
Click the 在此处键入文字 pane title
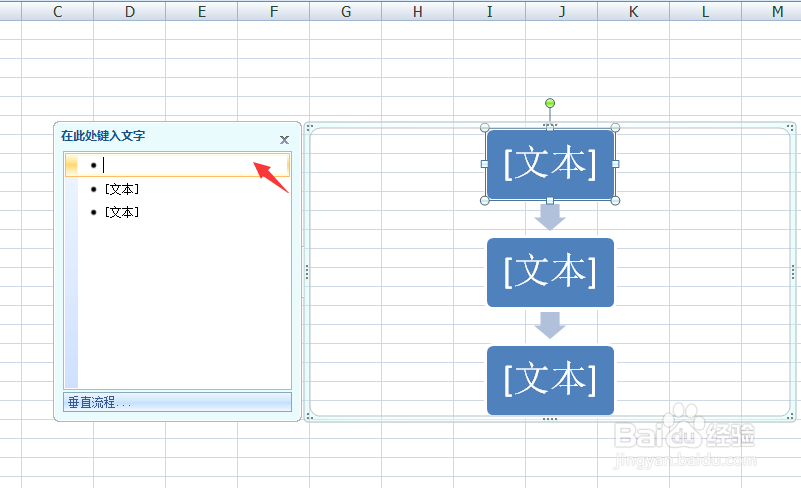tap(103, 136)
